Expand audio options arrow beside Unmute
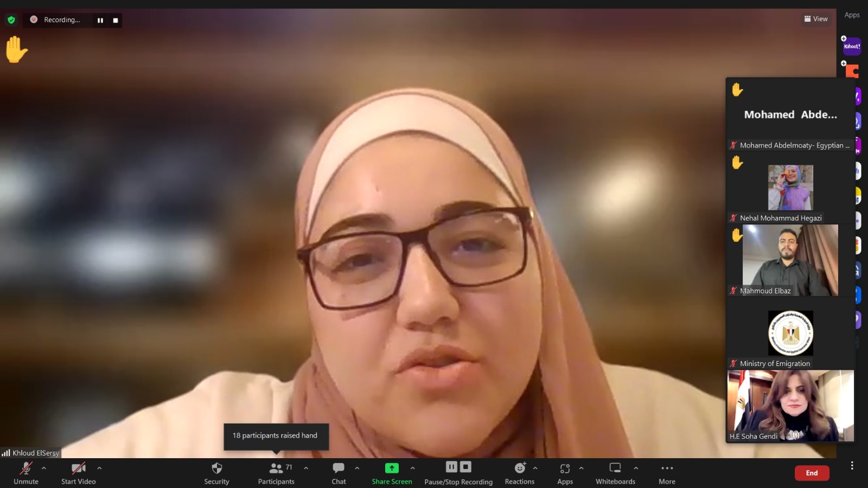Image resolution: width=868 pixels, height=488 pixels. [x=44, y=468]
